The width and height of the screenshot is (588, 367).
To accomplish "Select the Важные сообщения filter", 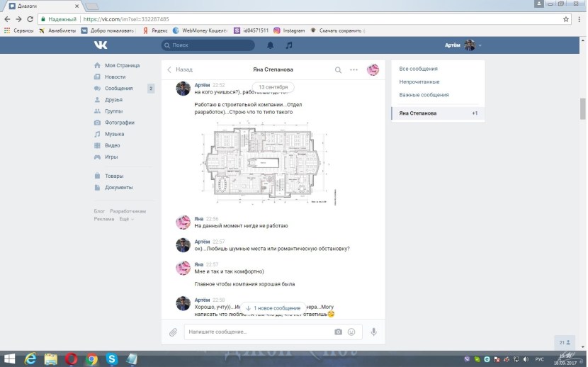I will [424, 95].
